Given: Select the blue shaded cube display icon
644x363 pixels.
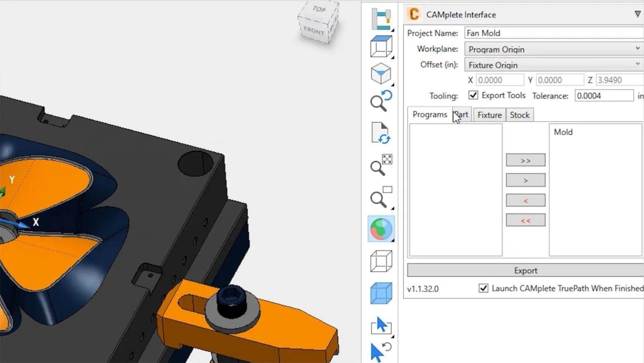Looking at the screenshot, I should point(381,293).
